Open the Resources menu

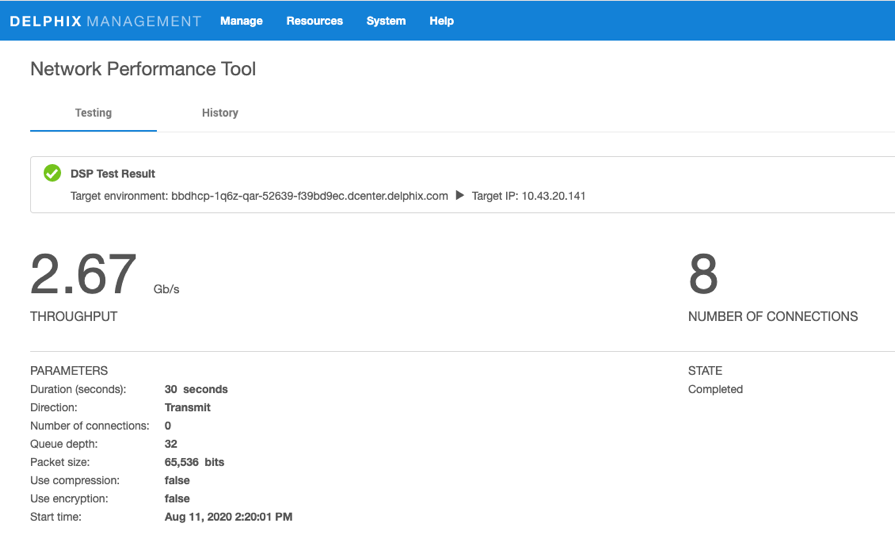pos(314,21)
